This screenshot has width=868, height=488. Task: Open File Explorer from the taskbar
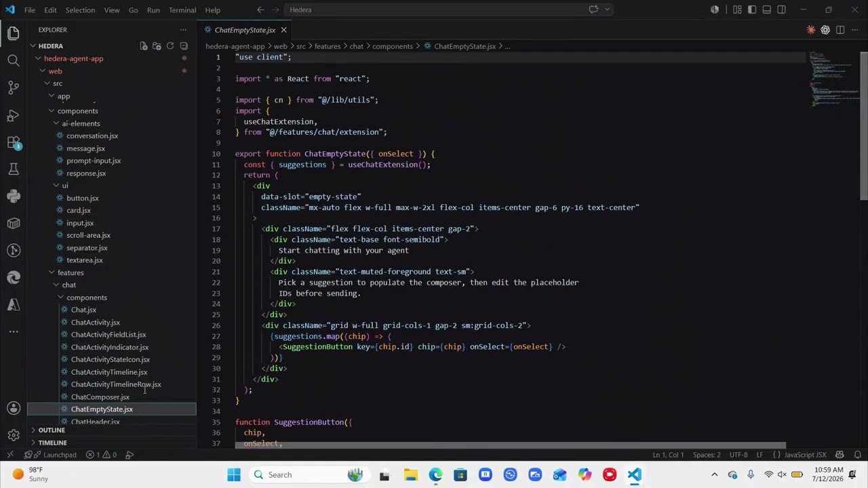[x=411, y=474]
